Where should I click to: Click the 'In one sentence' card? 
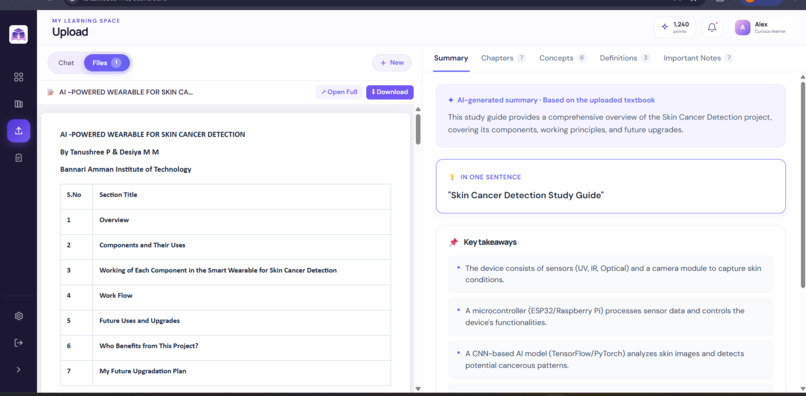coord(611,186)
